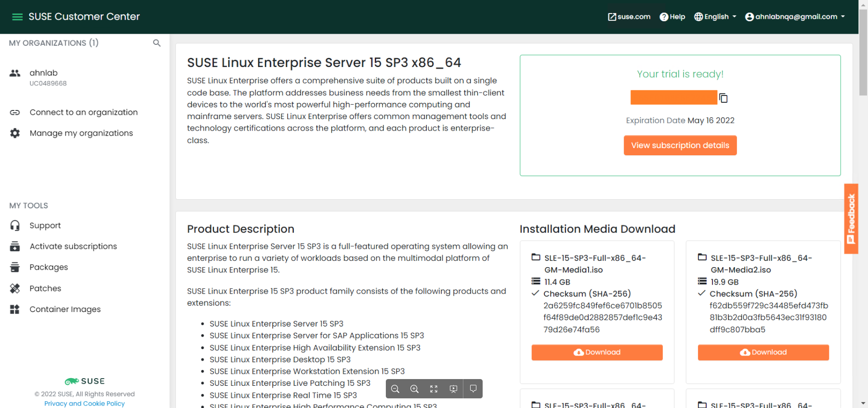Go to the Packages section

[x=49, y=267]
